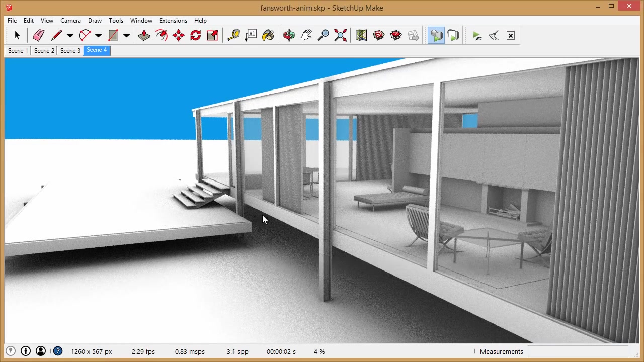This screenshot has width=644, height=362.
Task: Select the Tape Measure tool
Action: (233, 35)
